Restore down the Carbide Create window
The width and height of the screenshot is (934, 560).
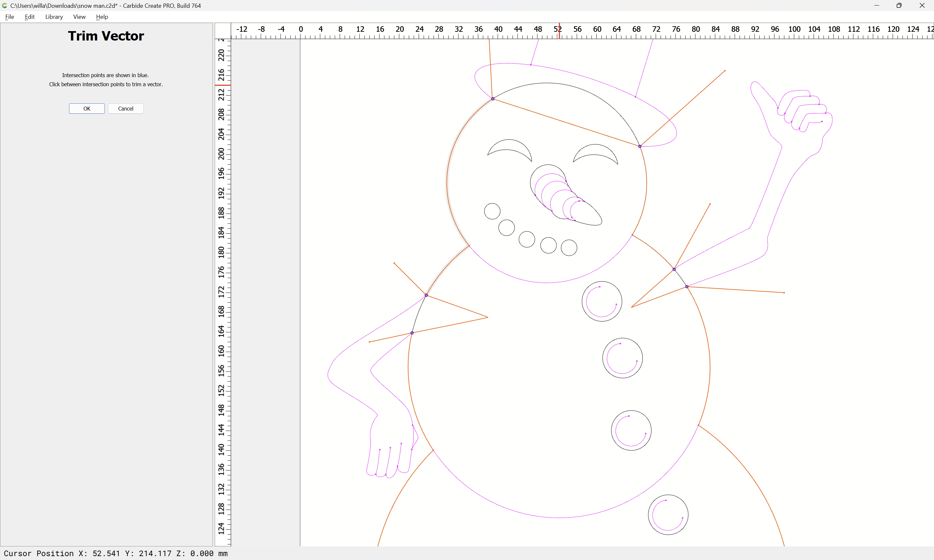pos(899,6)
